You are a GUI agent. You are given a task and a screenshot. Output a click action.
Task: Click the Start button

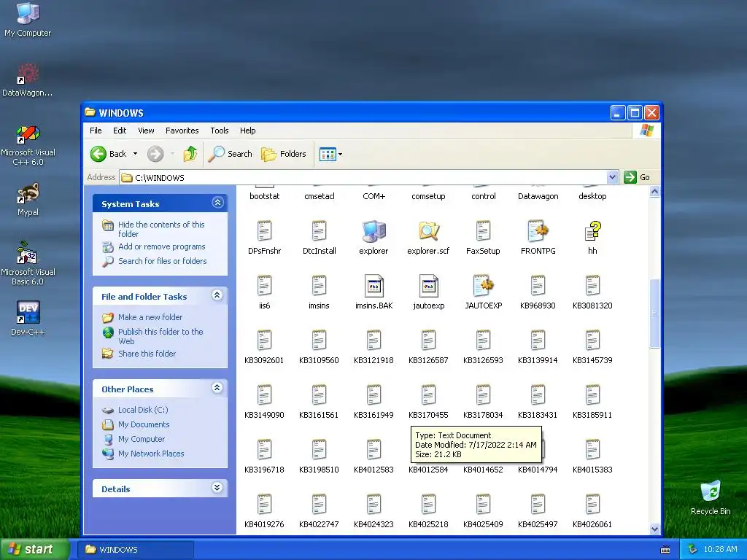(x=35, y=549)
